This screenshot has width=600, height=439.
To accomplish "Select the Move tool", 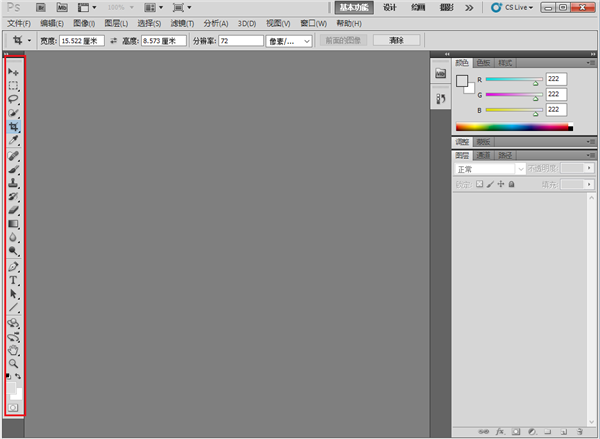I will (14, 73).
